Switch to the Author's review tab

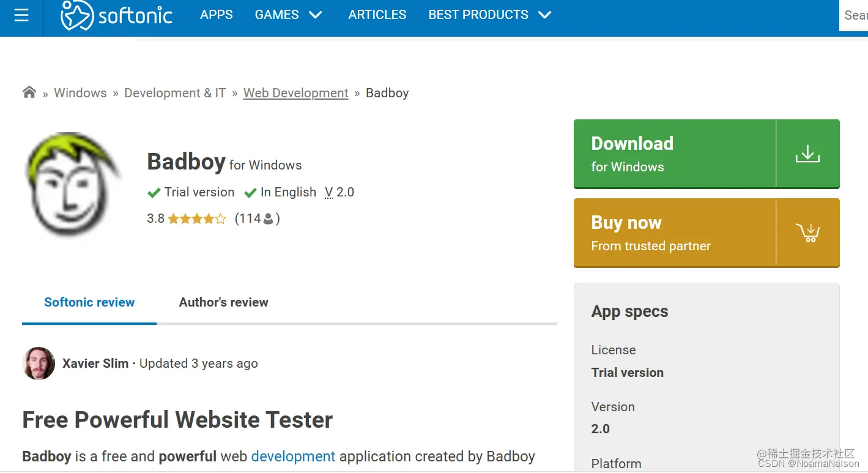(223, 302)
